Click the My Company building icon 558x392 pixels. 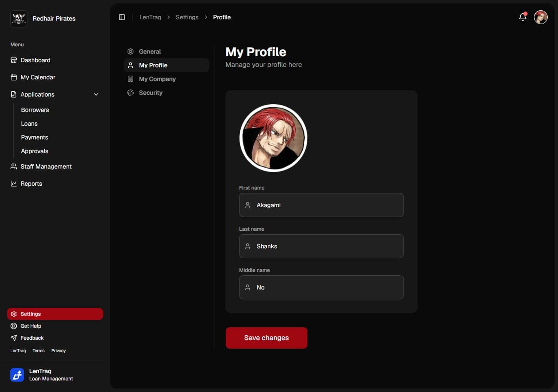point(130,79)
